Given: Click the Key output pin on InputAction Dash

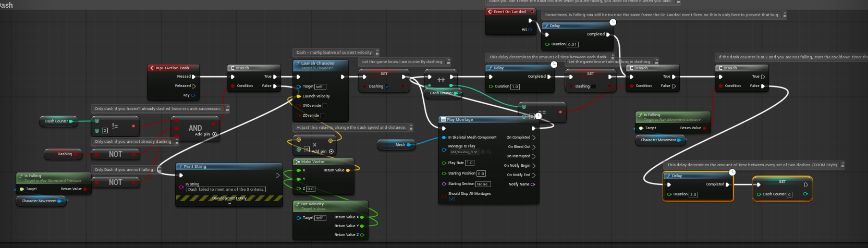Looking at the screenshot, I should click(193, 95).
